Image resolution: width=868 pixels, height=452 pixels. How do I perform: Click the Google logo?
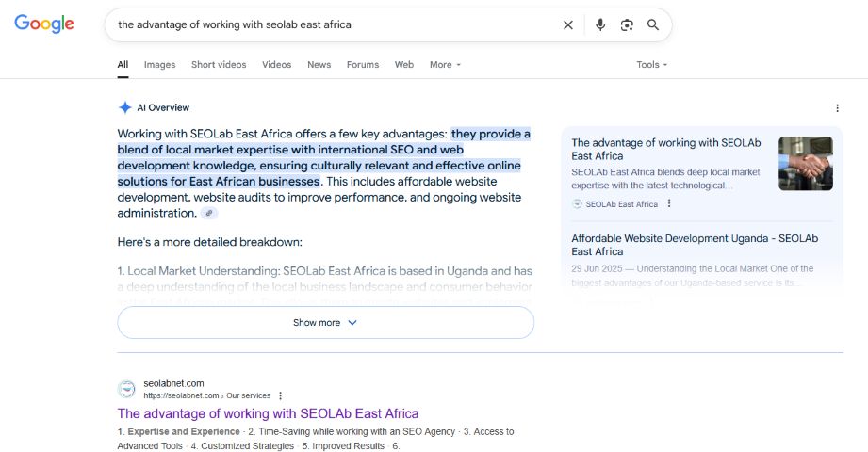43,24
